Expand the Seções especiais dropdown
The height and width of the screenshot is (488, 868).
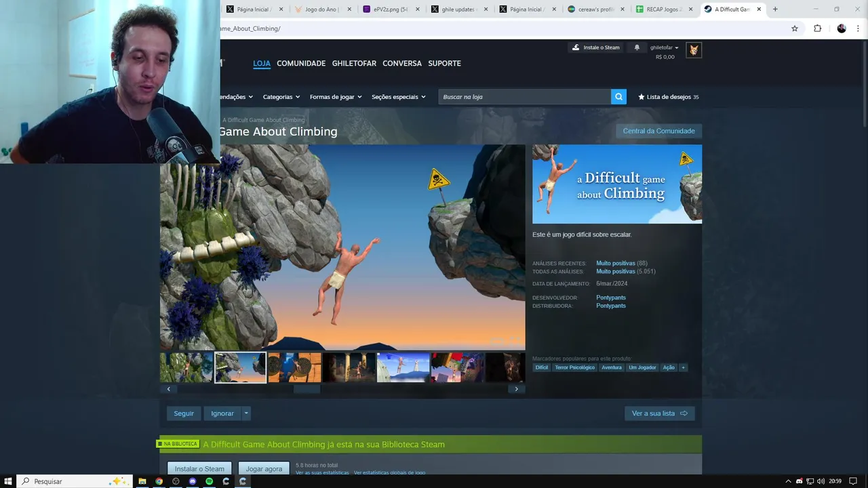point(399,97)
